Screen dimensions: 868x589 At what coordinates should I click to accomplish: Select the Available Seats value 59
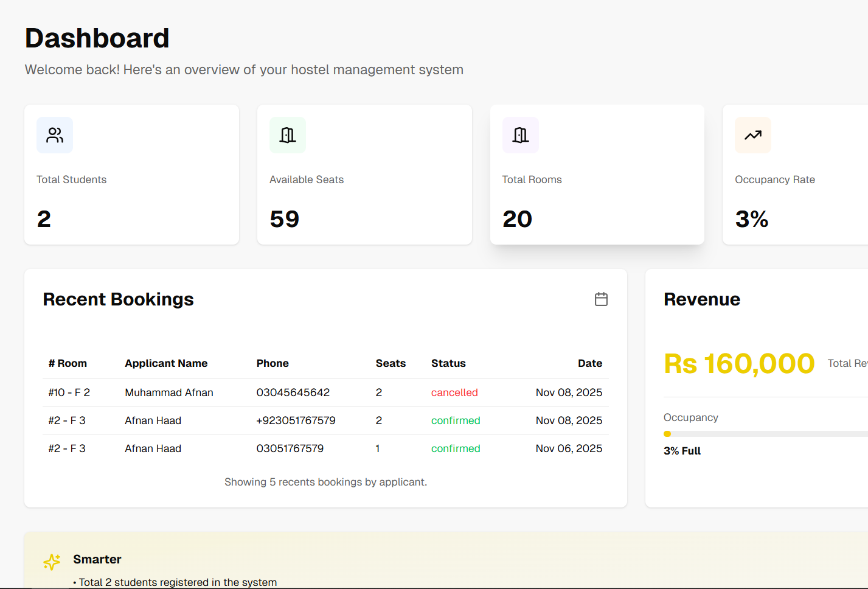[285, 219]
